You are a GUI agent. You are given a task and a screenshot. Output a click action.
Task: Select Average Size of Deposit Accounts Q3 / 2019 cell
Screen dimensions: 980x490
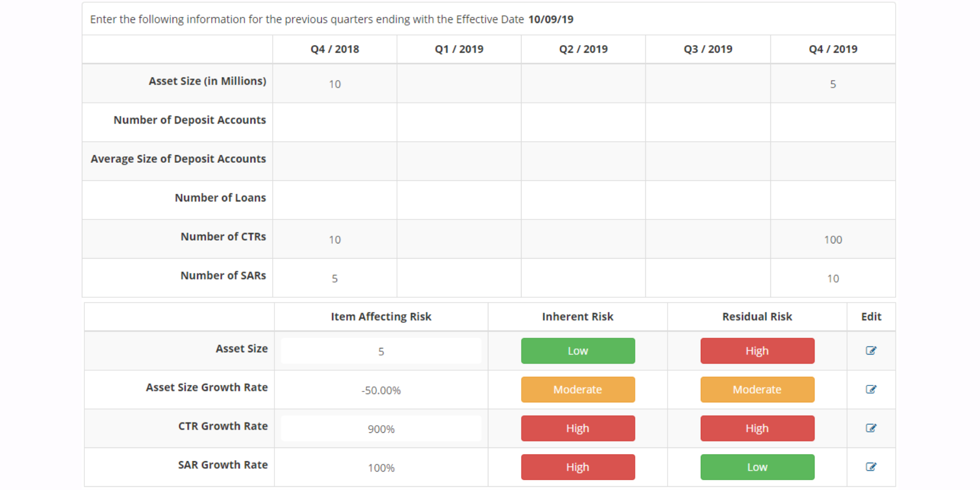(708, 161)
